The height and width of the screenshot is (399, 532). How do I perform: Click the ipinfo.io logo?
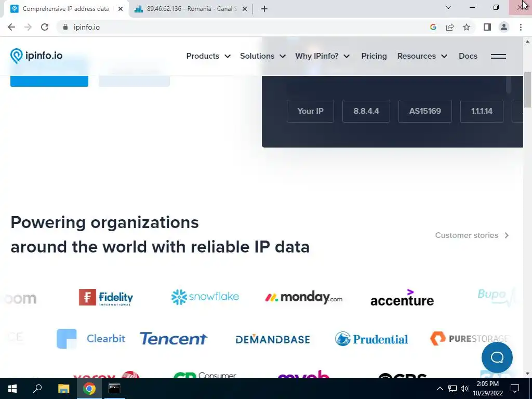tap(36, 56)
